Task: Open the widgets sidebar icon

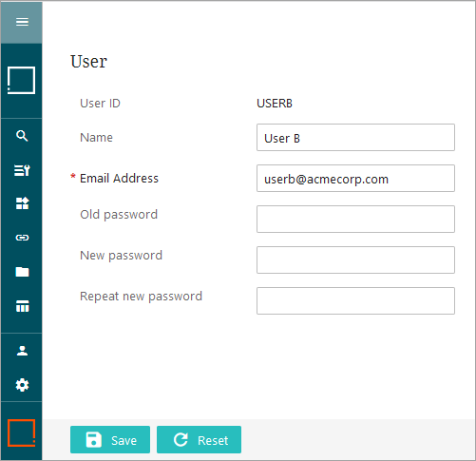Action: [x=22, y=203]
